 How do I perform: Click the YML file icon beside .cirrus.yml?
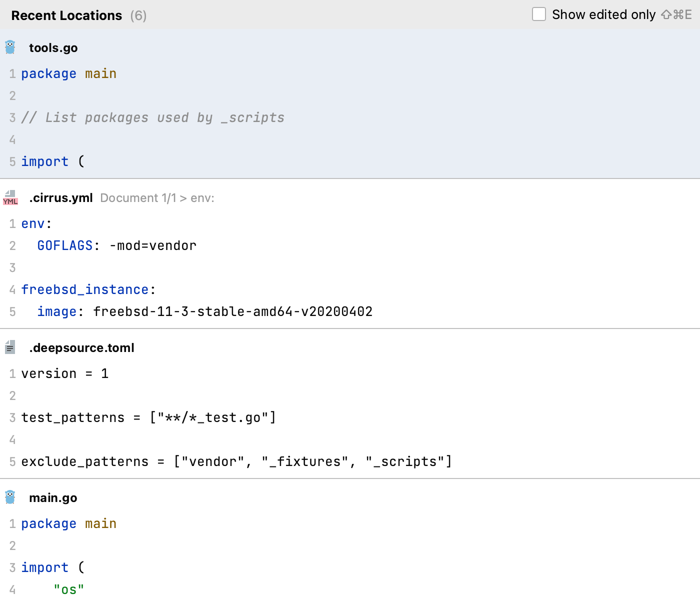click(10, 198)
